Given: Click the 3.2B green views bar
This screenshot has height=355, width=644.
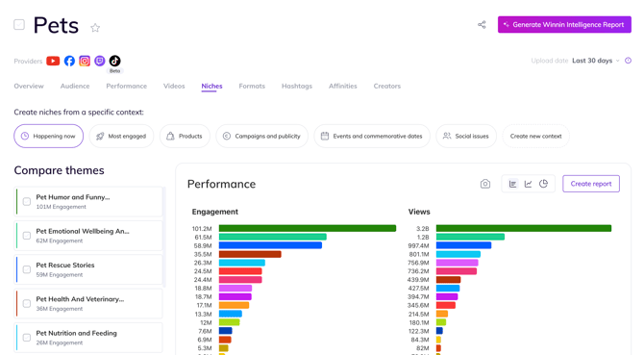Looking at the screenshot, I should (524, 228).
